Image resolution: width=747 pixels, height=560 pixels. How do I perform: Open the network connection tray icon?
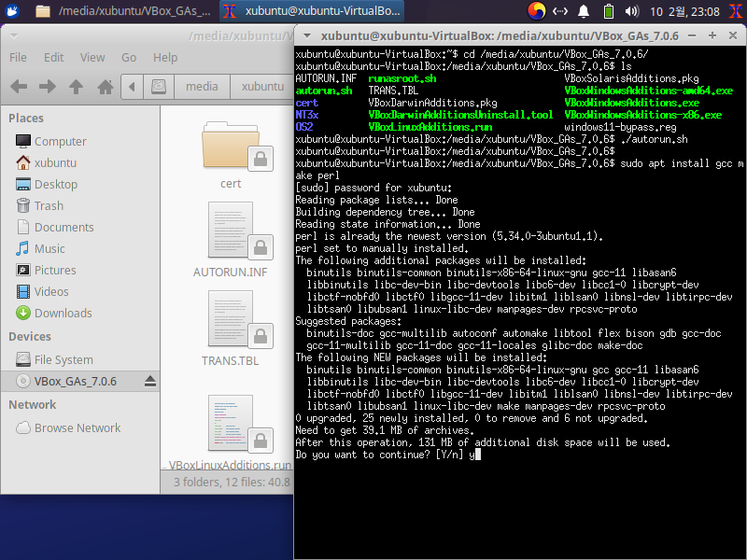[560, 11]
